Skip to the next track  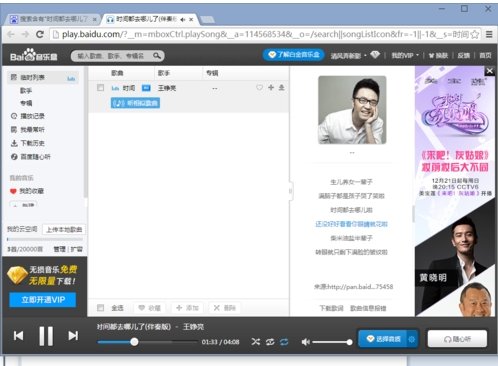[x=73, y=336]
